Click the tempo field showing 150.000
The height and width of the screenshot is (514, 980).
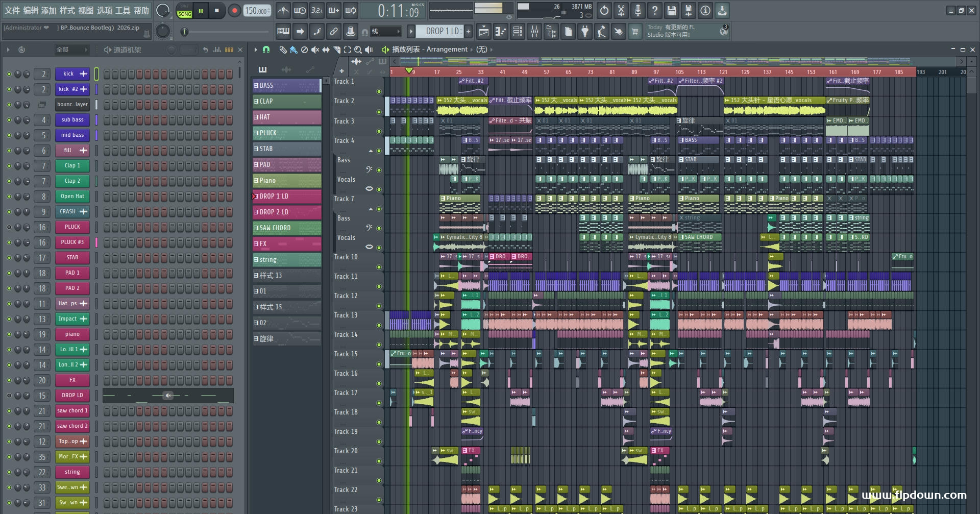coord(258,11)
